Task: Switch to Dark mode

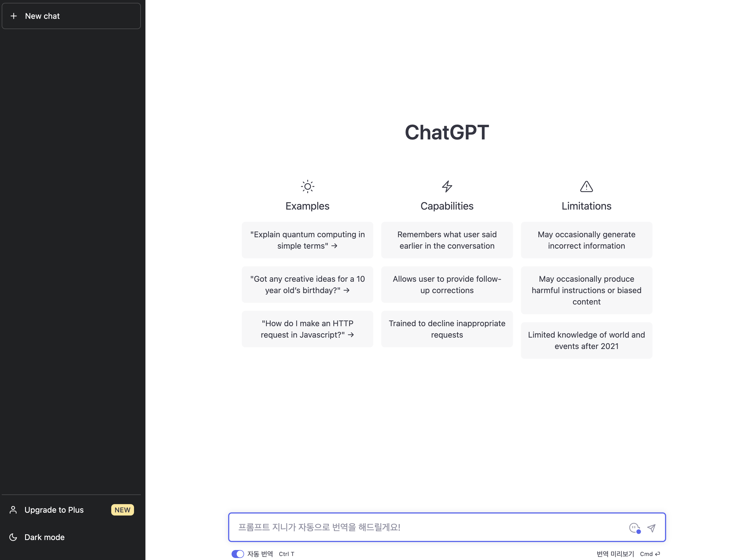Action: (x=71, y=537)
